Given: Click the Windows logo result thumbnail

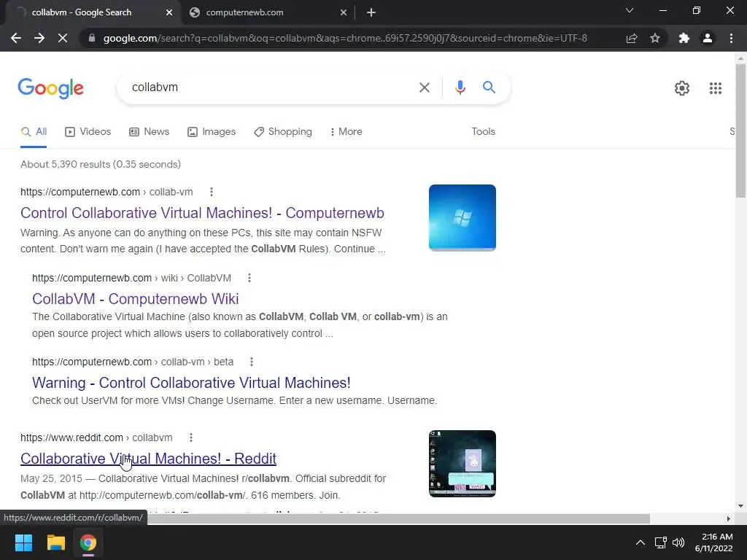Looking at the screenshot, I should click(462, 217).
